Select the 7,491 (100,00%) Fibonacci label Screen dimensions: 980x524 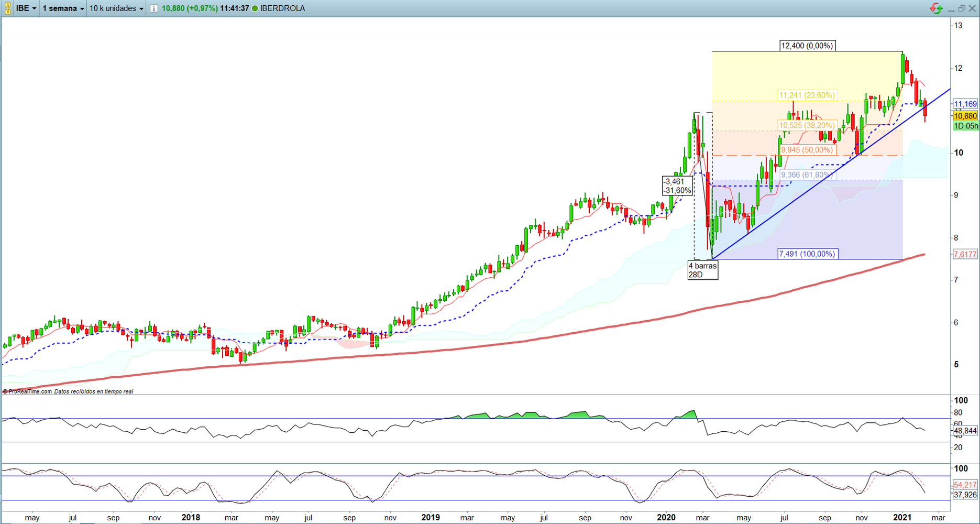807,254
